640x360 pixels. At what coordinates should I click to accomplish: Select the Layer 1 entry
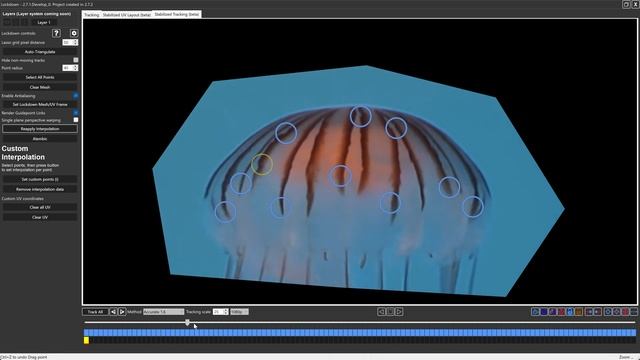pyautogui.click(x=44, y=22)
